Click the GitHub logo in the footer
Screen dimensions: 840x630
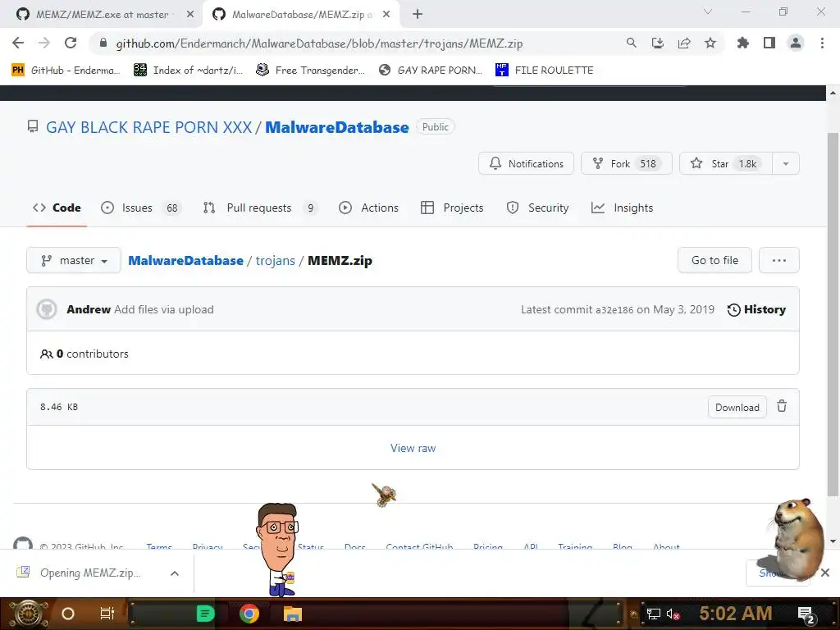coord(22,543)
